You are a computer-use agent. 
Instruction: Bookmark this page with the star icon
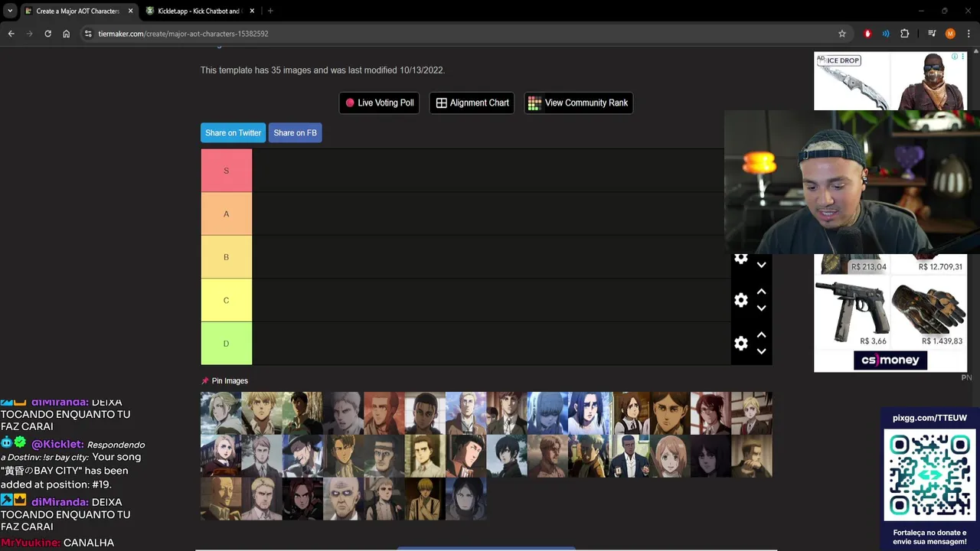click(x=842, y=34)
